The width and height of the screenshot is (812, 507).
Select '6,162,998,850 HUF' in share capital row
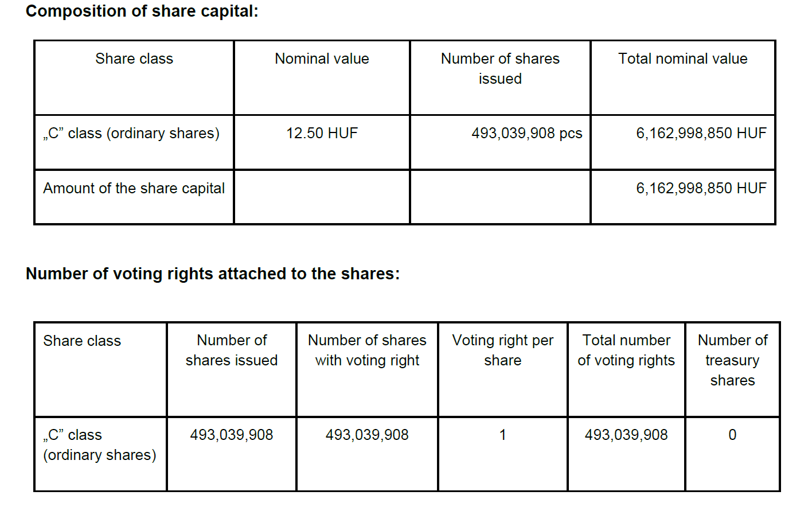coord(701,189)
